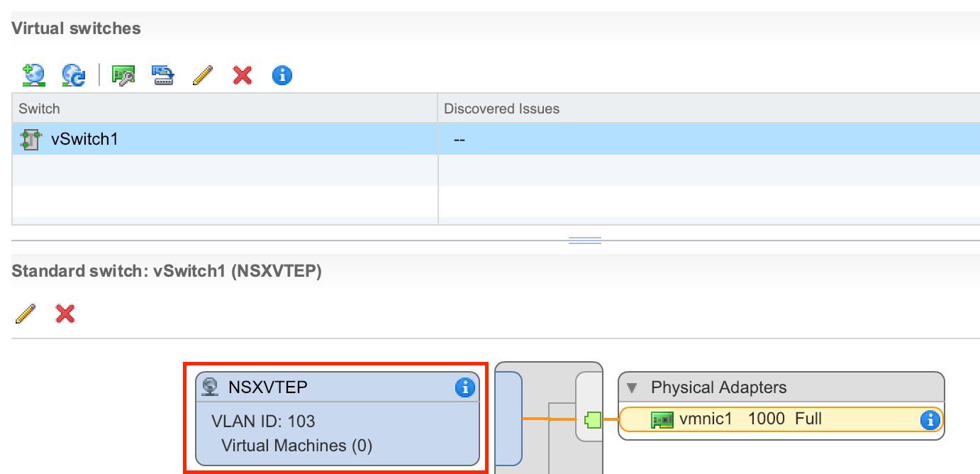
Task: Click pencil icon under Standard switch vSwitch1 heading
Action: point(26,314)
